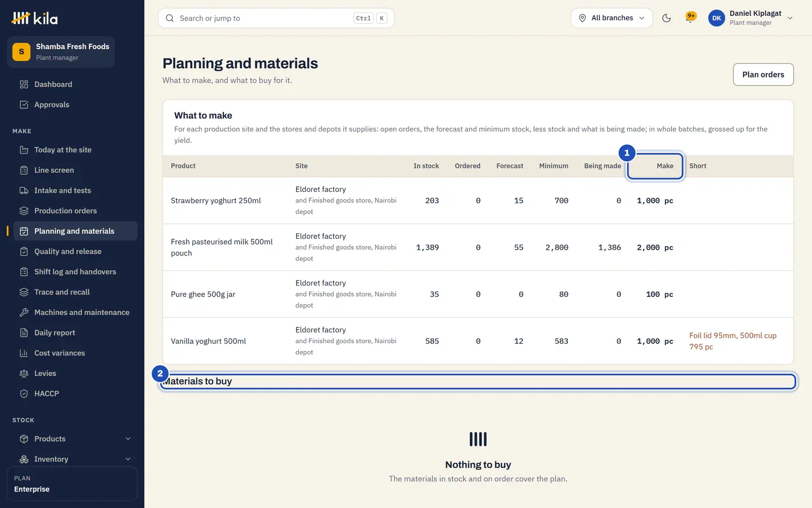Click the Quality and release icon
This screenshot has width=812, height=508.
[x=24, y=251]
